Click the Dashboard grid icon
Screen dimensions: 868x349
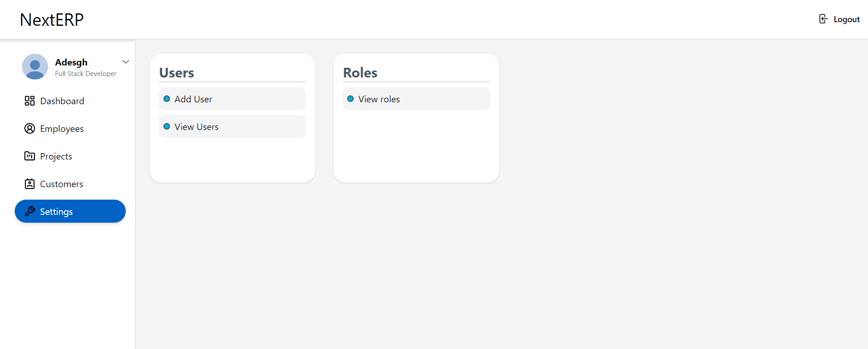coord(29,101)
